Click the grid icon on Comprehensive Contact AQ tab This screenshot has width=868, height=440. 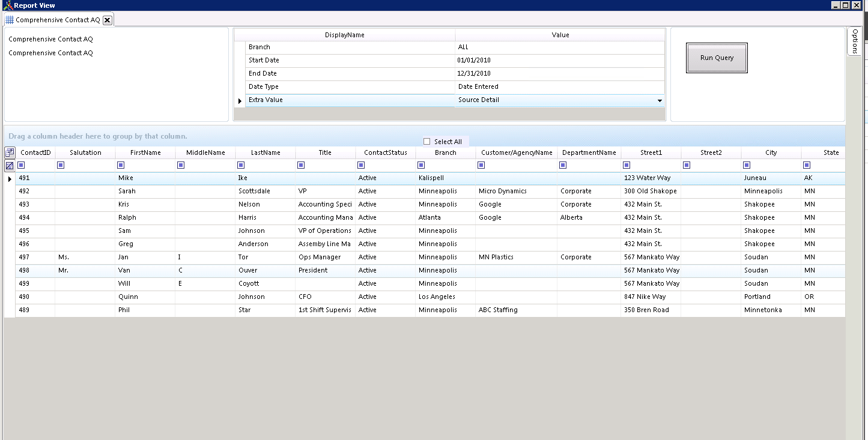point(10,20)
